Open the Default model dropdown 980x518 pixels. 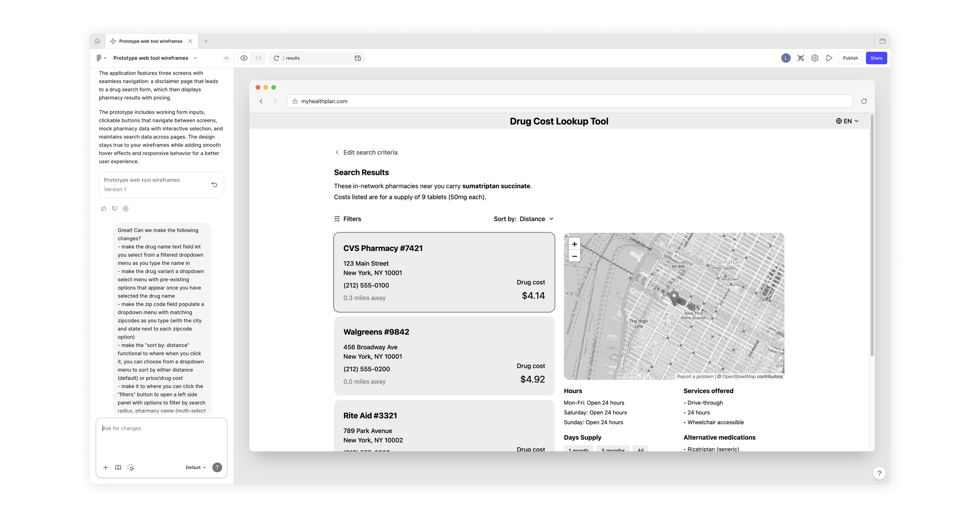tap(195, 467)
